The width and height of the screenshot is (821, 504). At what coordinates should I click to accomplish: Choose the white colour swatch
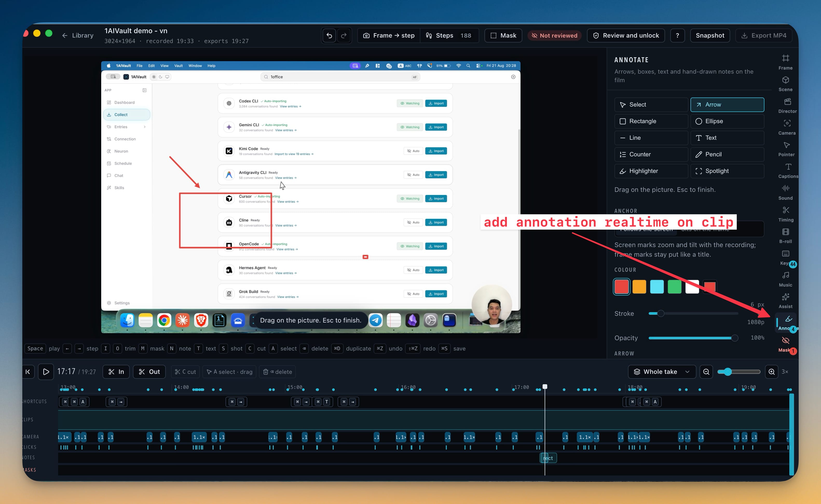click(692, 287)
